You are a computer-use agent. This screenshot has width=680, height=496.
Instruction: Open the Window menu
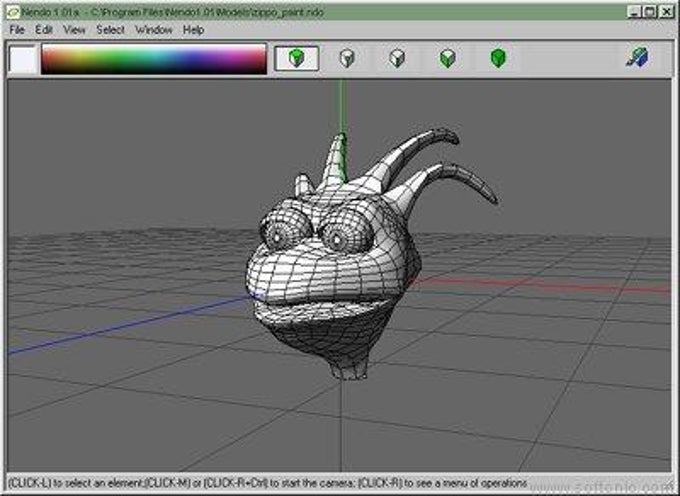point(154,30)
